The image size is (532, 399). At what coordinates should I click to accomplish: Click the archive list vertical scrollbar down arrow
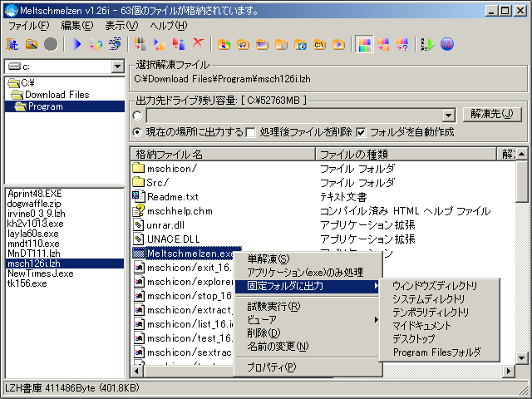pos(521,357)
